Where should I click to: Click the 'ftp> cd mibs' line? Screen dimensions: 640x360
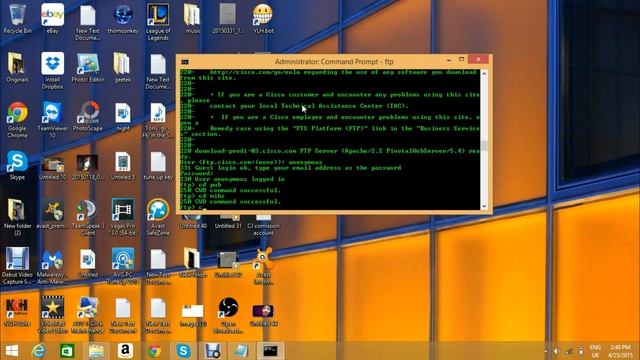click(202, 196)
